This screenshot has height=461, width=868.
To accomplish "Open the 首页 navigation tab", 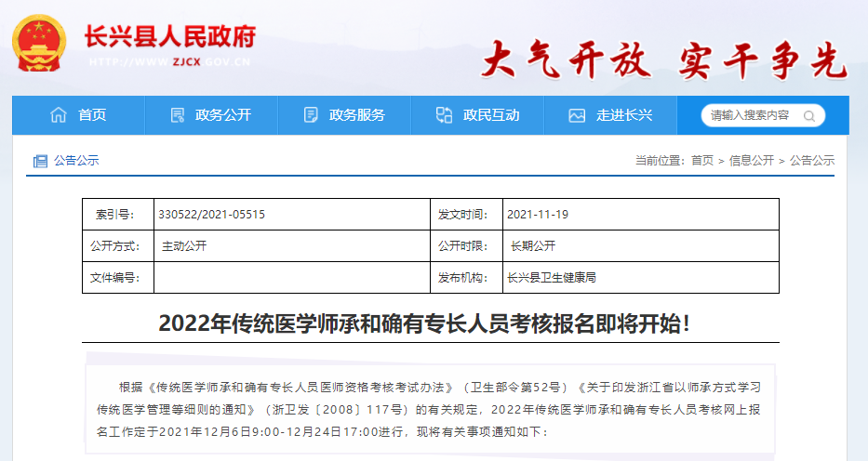I will click(92, 115).
